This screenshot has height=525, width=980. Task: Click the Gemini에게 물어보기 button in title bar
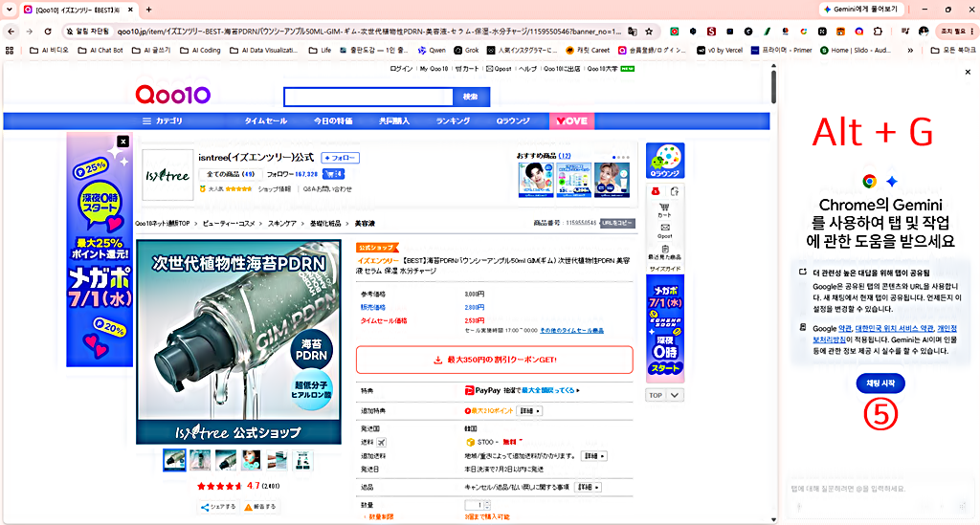[x=860, y=10]
